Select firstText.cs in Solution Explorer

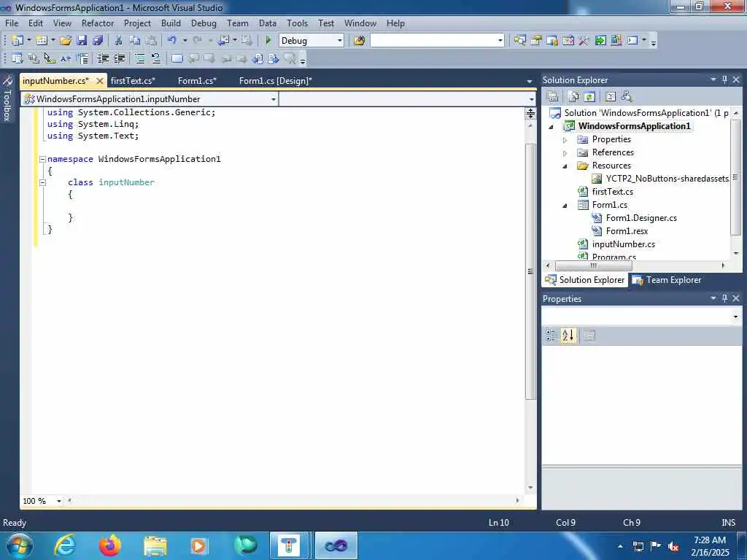coord(613,192)
